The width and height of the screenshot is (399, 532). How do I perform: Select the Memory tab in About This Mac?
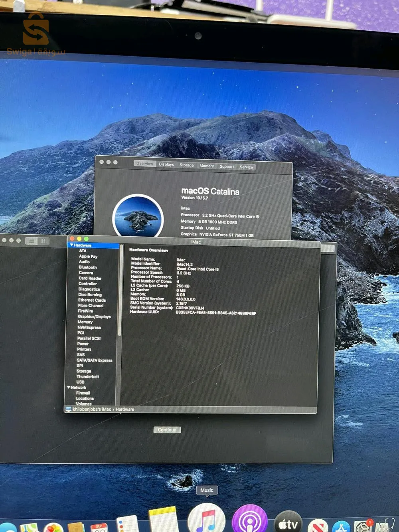pyautogui.click(x=207, y=166)
